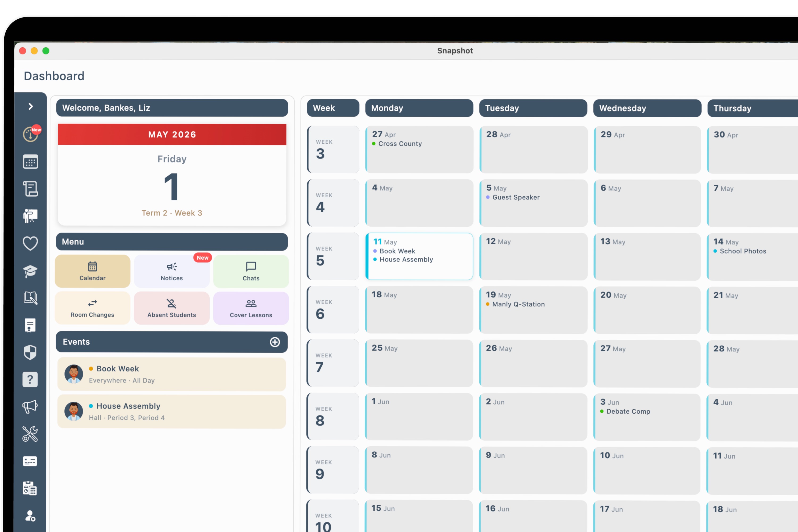The width and height of the screenshot is (798, 532).
Task: Open the teacher presenting icon in the sidebar
Action: tap(31, 216)
